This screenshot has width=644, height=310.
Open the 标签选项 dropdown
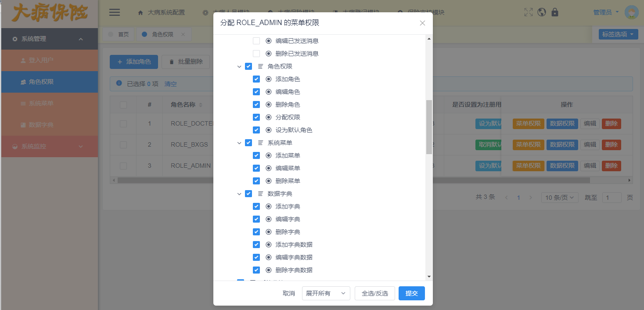[x=618, y=34]
